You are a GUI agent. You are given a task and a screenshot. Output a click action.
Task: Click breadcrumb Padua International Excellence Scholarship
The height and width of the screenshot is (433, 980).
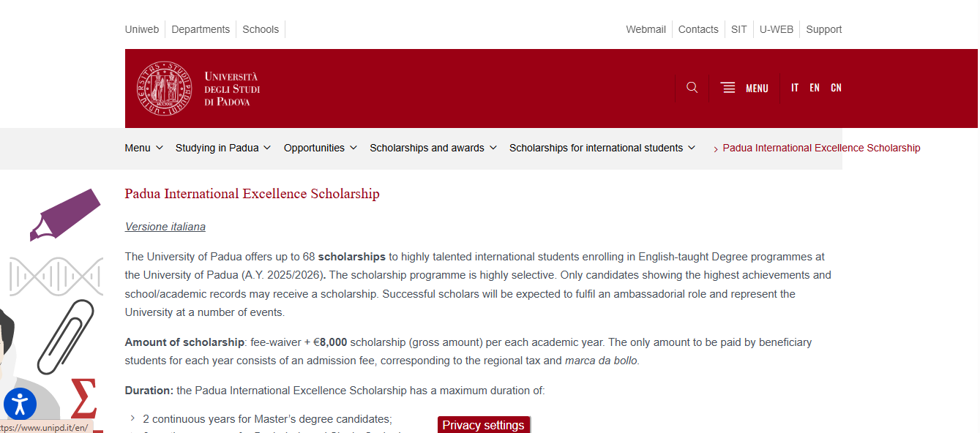click(x=821, y=148)
